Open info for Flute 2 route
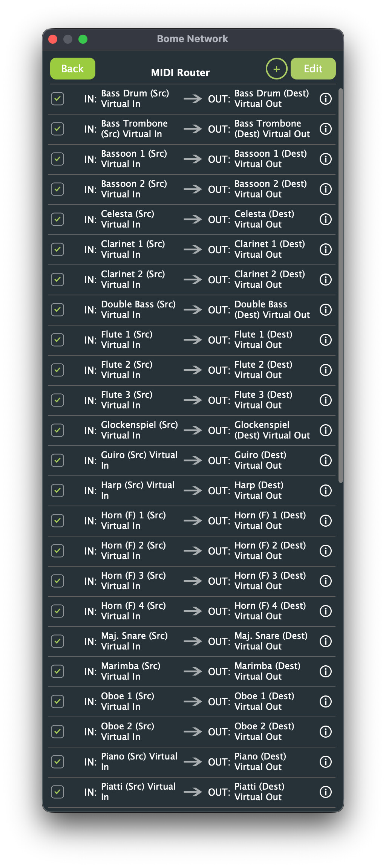The image size is (386, 868). coord(325,370)
